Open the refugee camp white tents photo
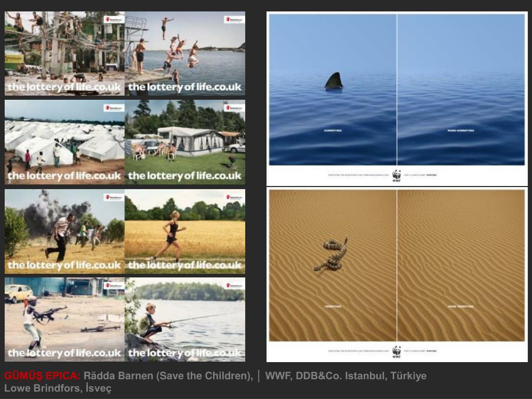 65,142
